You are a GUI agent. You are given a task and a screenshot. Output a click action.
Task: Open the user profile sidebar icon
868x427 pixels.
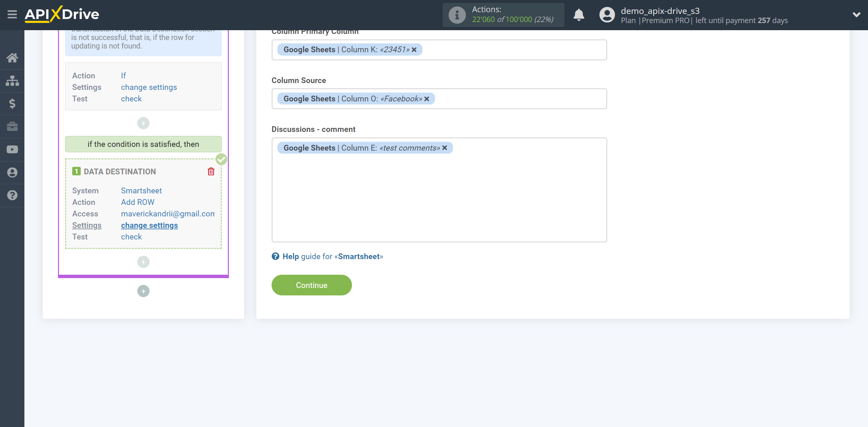point(12,172)
